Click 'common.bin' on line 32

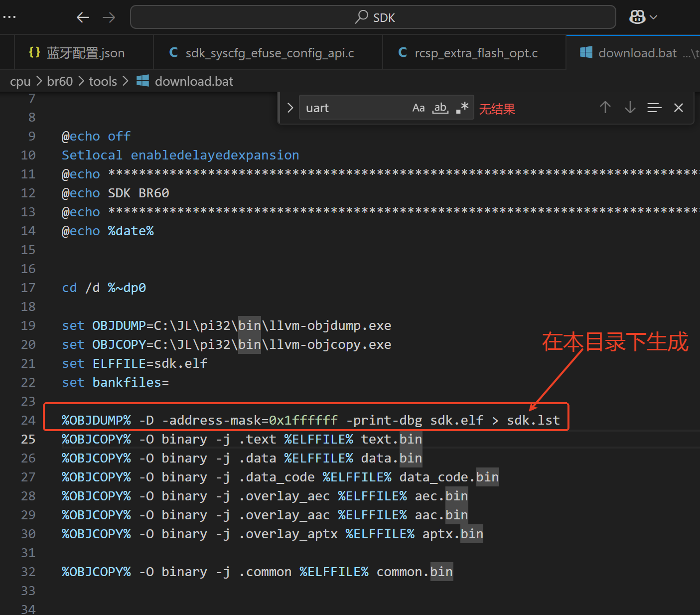click(x=415, y=572)
